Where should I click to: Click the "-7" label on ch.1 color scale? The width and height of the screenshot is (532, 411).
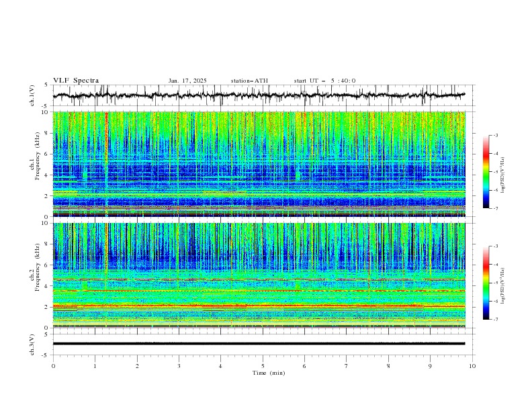tap(496, 208)
